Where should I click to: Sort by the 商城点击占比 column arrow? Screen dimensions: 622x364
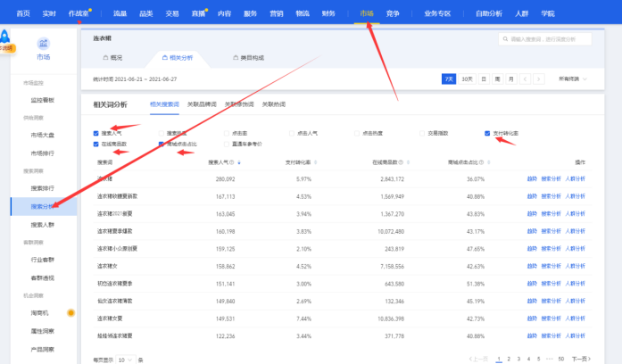tap(489, 162)
